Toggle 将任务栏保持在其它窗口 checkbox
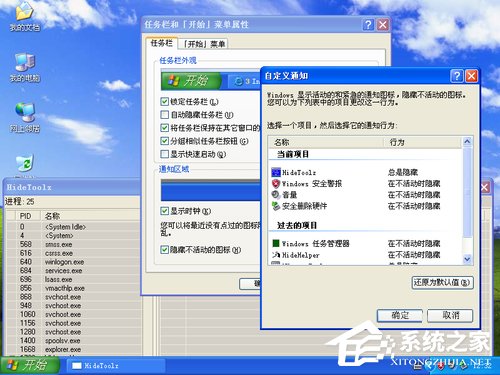Viewport: 500px width, 375px height. point(164,128)
